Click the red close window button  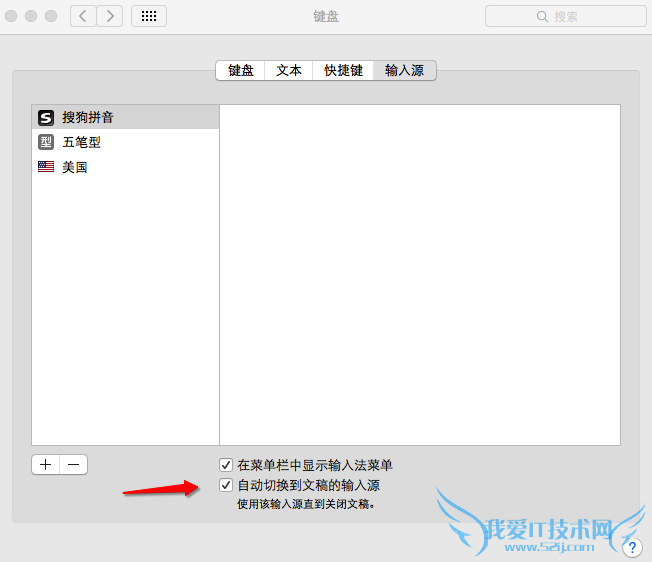click(x=11, y=16)
